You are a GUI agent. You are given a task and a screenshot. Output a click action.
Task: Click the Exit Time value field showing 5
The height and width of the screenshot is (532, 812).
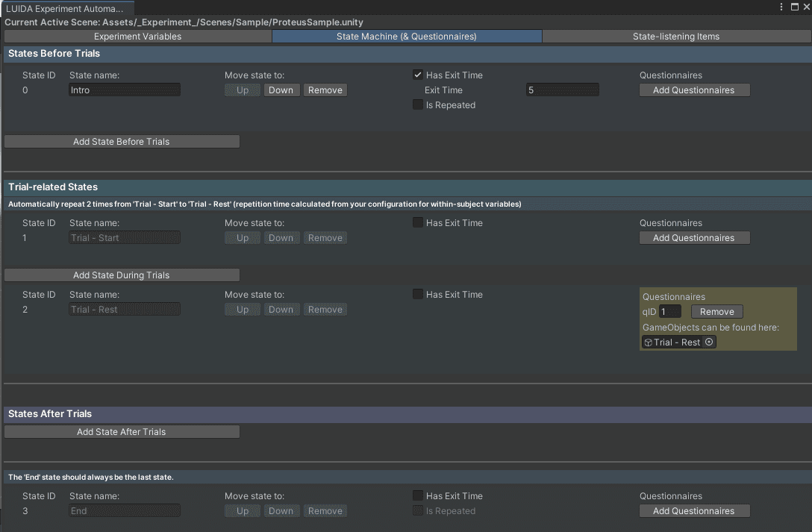click(563, 90)
